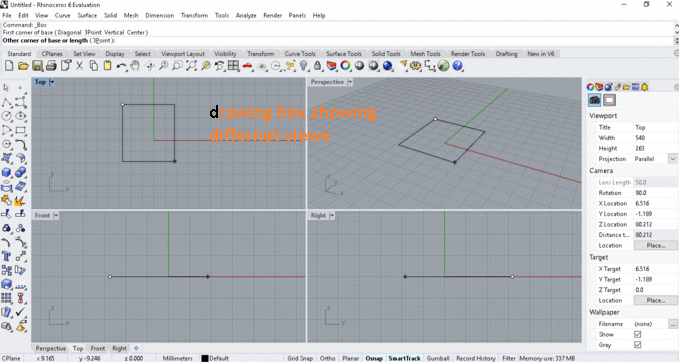
Task: Click the light bulb Hide objects icon
Action: pos(304,65)
